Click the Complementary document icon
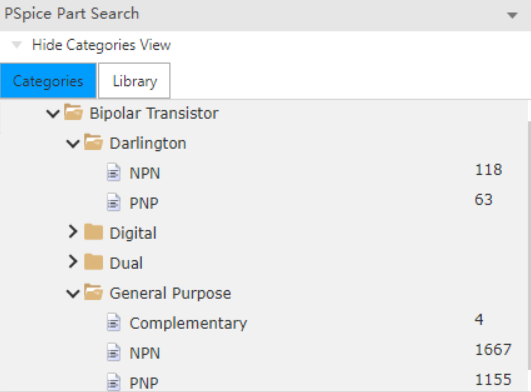 pyautogui.click(x=113, y=322)
